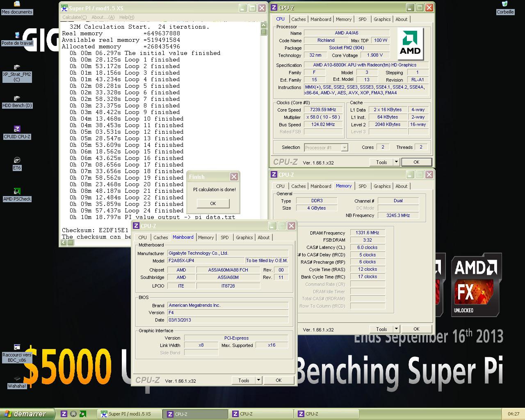Launch AMD PSCheck desktop shortcut

point(17,195)
